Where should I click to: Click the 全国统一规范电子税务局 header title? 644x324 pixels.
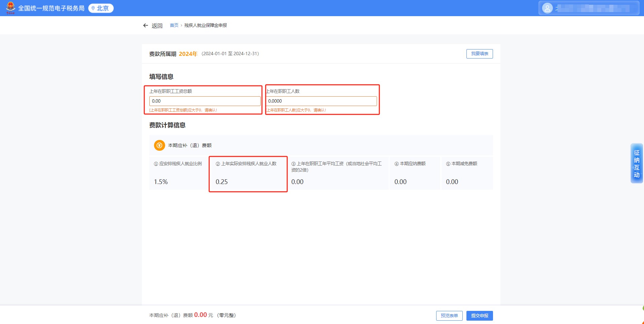click(x=51, y=8)
